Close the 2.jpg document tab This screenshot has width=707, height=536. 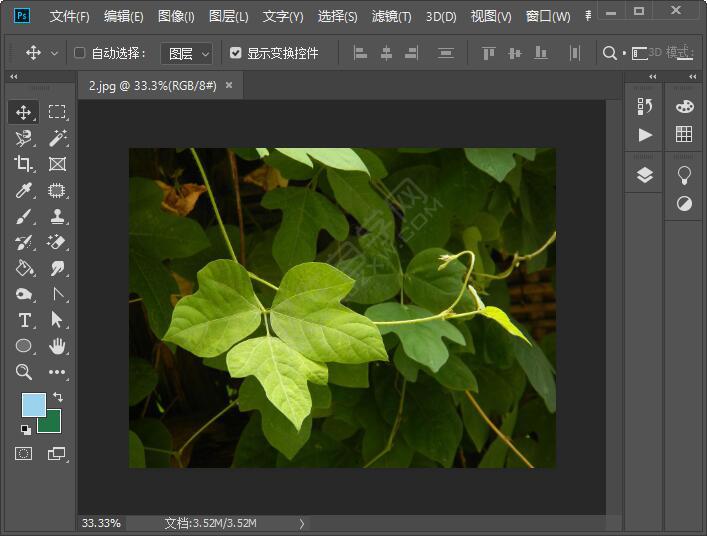point(229,86)
